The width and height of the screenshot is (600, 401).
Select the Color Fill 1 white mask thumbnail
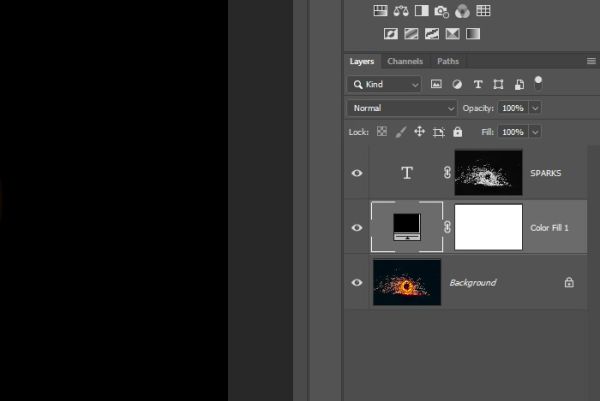tap(488, 227)
